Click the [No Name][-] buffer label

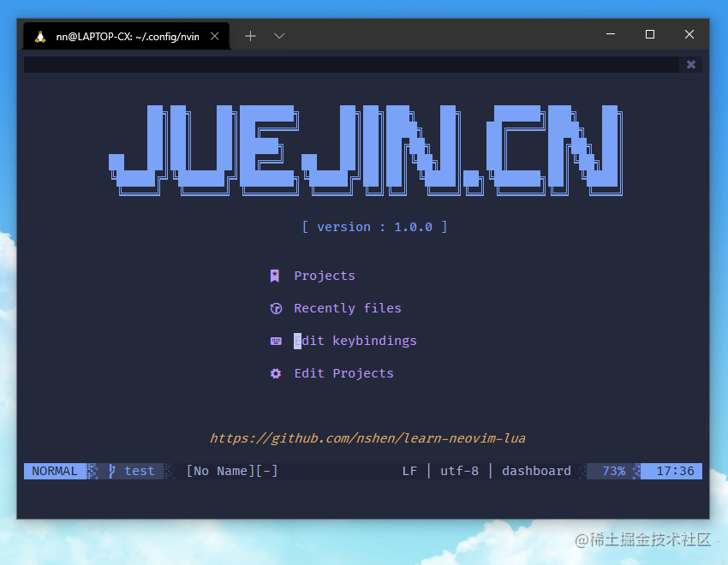click(232, 472)
